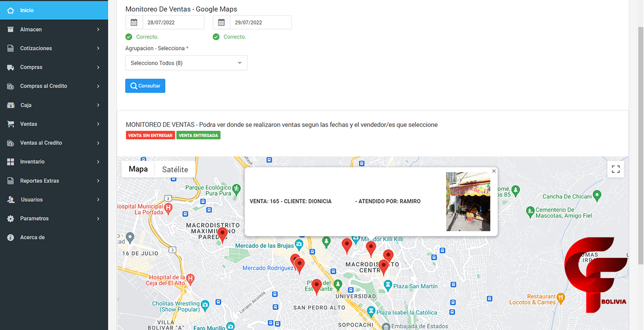This screenshot has height=330, width=644.
Task: Expand the Inventario sidebar section
Action: (54, 162)
